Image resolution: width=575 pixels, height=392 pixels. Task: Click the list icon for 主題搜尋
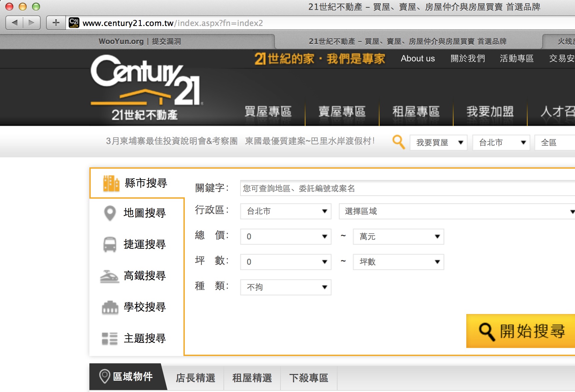[x=110, y=338]
